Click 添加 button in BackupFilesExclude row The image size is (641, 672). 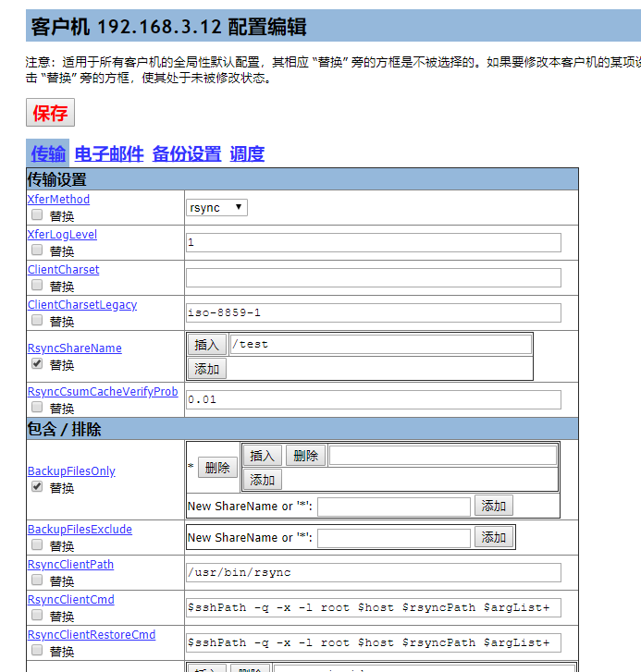click(494, 537)
